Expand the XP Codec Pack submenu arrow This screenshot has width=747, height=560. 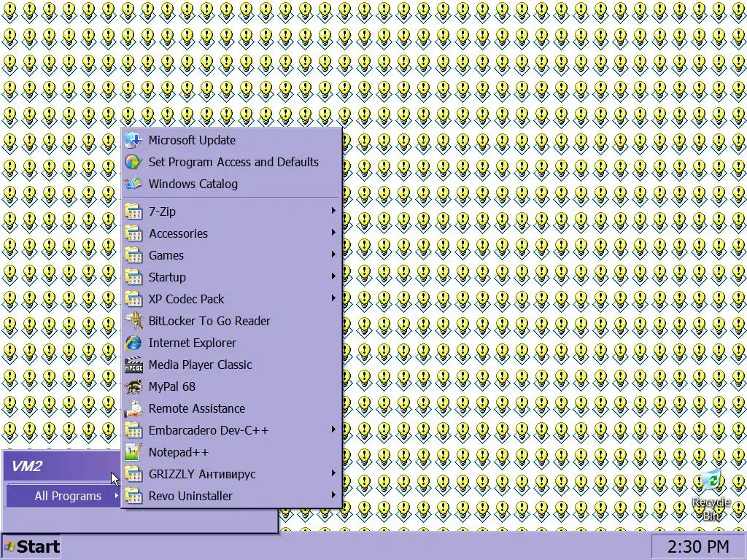[333, 298]
